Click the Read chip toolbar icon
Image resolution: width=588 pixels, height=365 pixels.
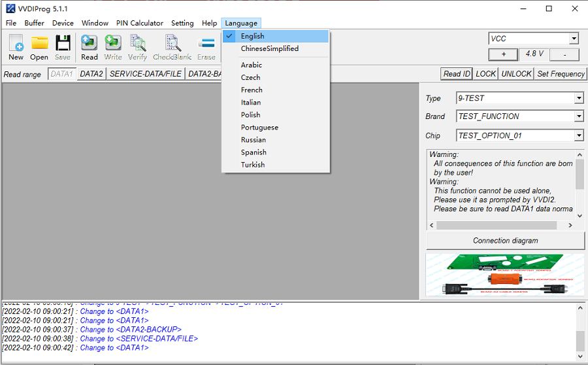(x=90, y=48)
